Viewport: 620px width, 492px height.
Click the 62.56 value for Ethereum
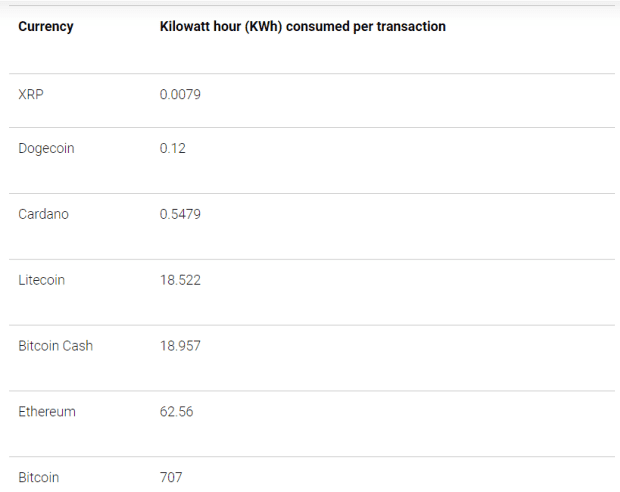[x=177, y=412]
